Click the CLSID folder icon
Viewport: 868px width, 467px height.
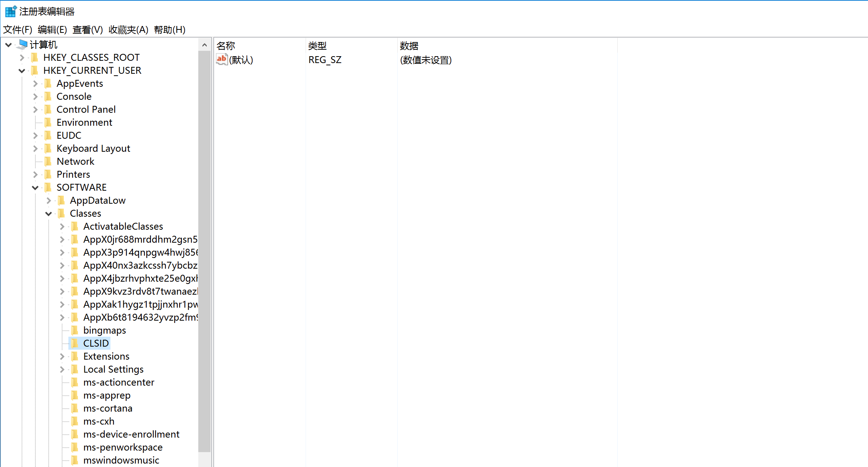point(75,343)
